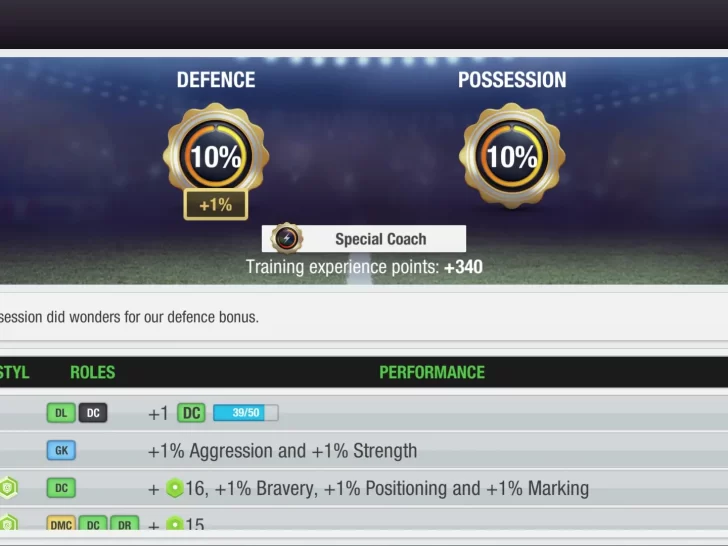
Task: Sort by the ROLES column header
Action: click(x=92, y=372)
